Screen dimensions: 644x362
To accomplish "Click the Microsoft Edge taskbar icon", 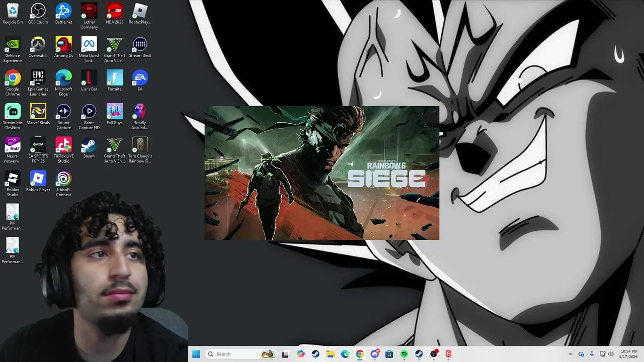I will click(x=345, y=354).
